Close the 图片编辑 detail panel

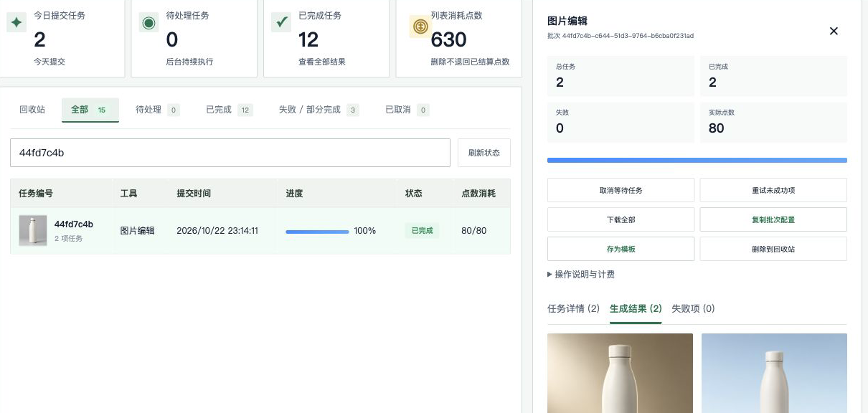834,31
